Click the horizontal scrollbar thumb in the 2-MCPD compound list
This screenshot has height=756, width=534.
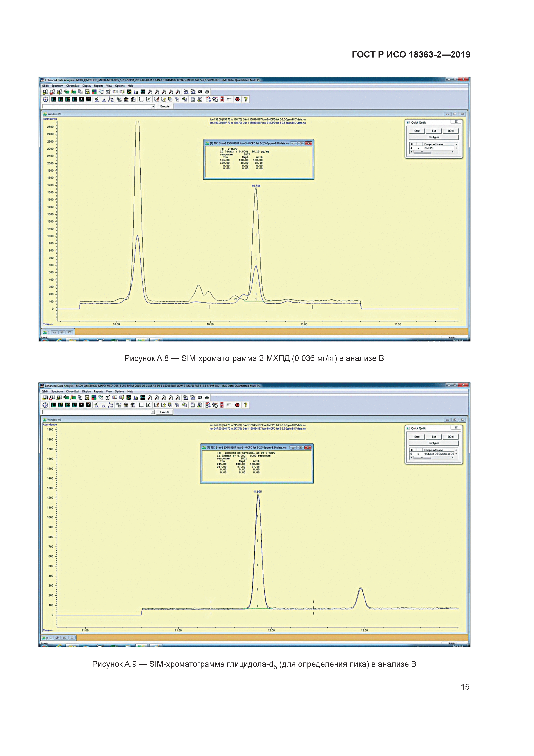point(422,152)
